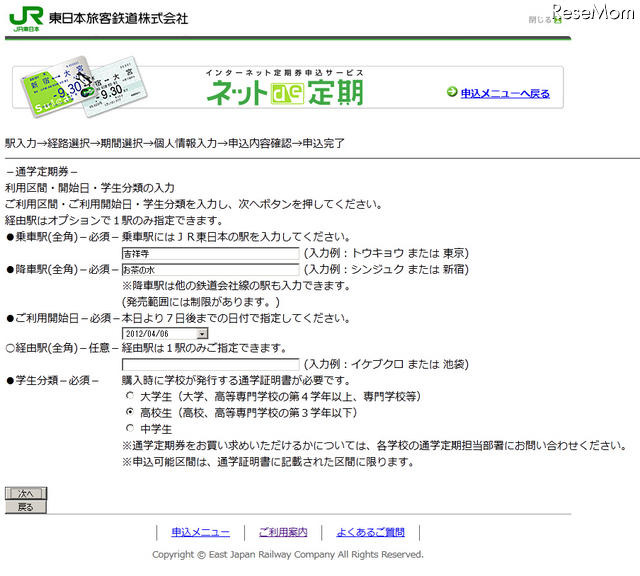
Task: Click the 購入時に学校が発行する通学証明書が必要です text
Action: (x=236, y=380)
